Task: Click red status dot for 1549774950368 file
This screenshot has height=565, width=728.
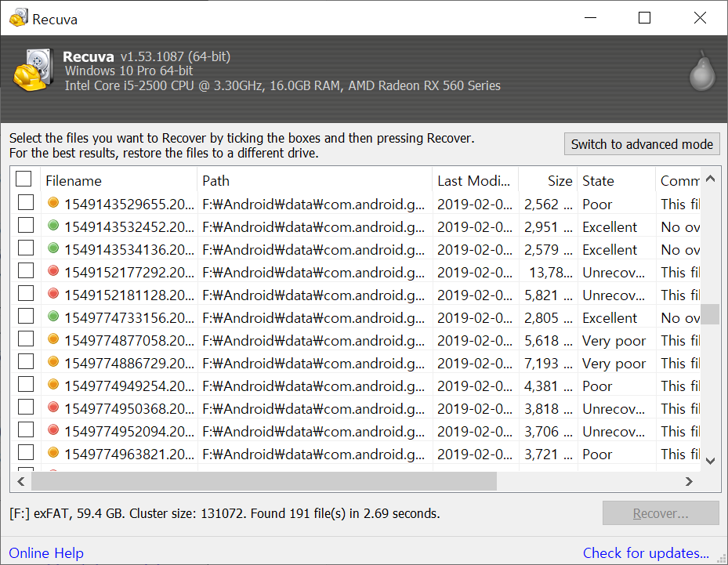Action: tap(53, 407)
